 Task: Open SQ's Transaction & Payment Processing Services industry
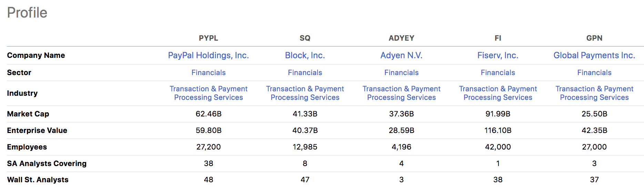pos(305,93)
